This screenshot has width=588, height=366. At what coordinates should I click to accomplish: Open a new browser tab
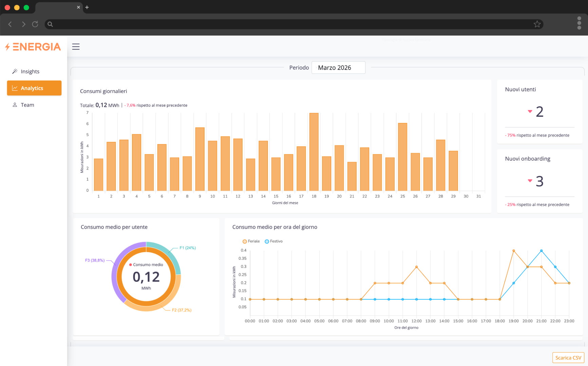pyautogui.click(x=87, y=7)
